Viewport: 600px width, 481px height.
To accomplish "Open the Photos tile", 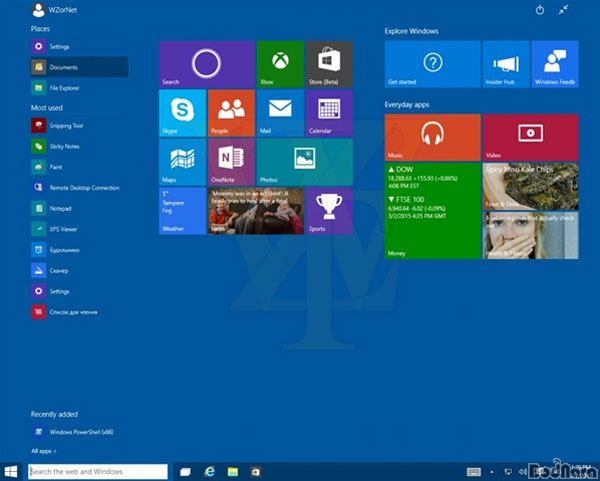I will [x=305, y=162].
